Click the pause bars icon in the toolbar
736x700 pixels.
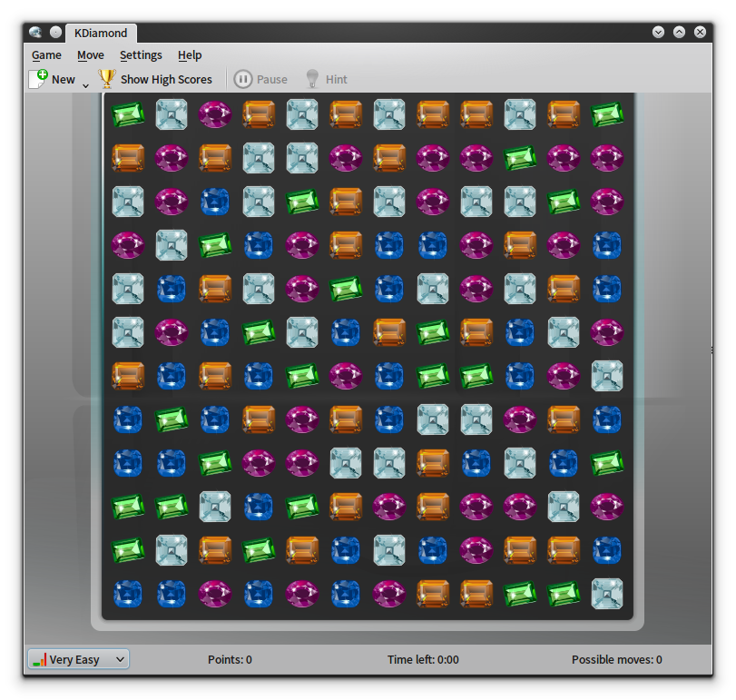point(243,79)
